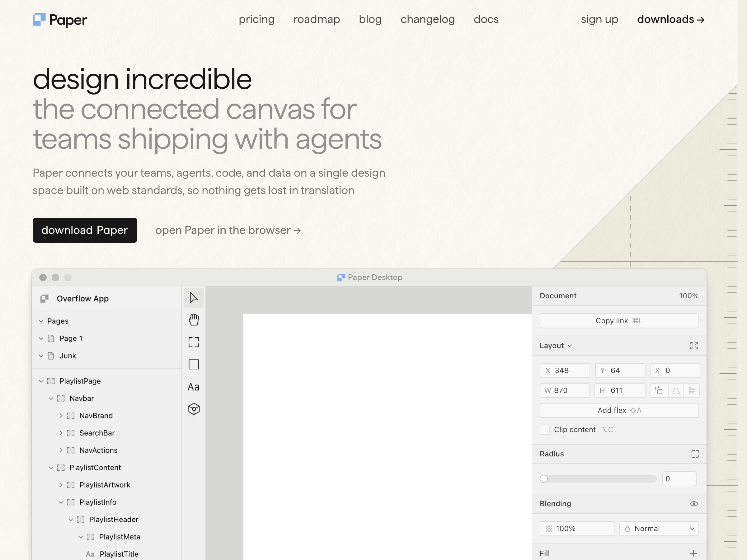This screenshot has width=747, height=560.
Task: Go to sign up page
Action: pos(599,19)
